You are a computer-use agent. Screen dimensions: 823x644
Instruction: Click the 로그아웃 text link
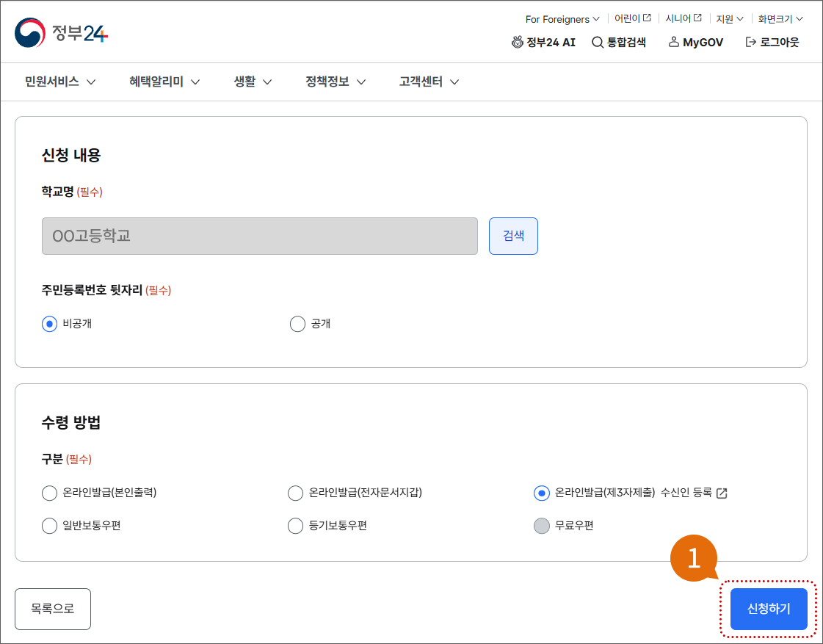coord(780,42)
